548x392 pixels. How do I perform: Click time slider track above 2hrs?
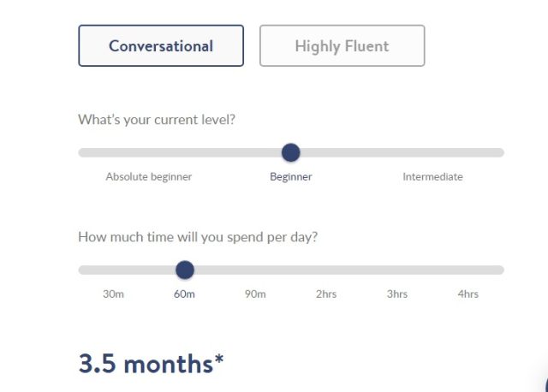(x=326, y=270)
